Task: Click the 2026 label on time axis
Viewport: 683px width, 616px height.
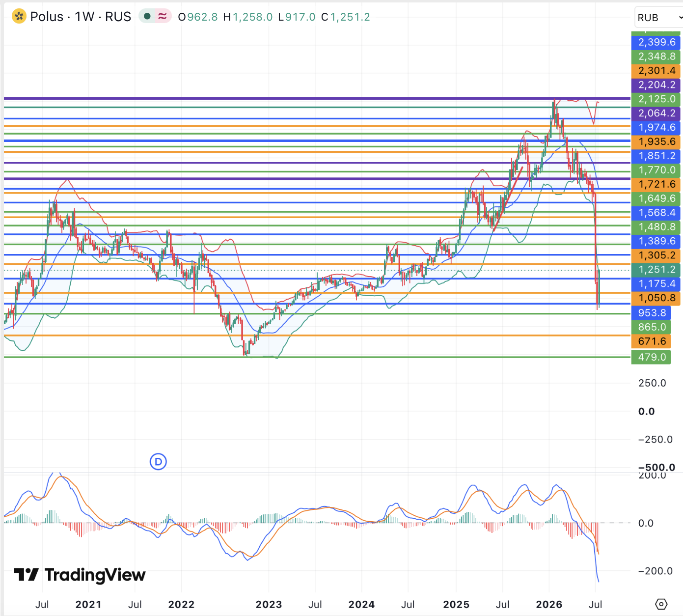Action: pos(549,604)
